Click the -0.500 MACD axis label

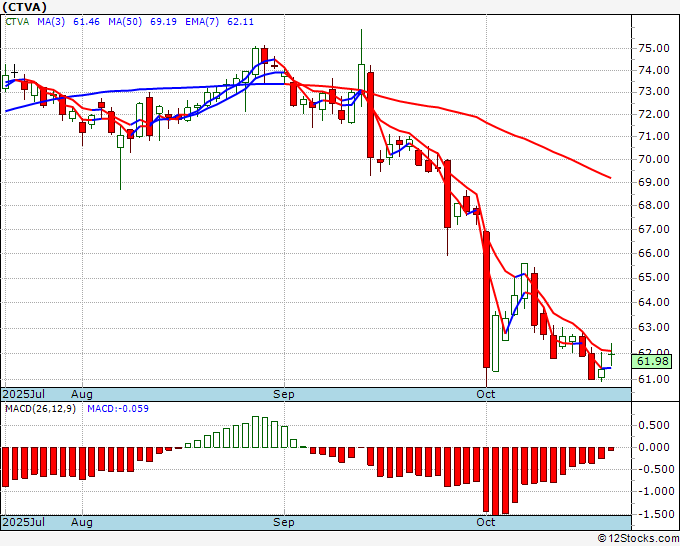point(657,469)
